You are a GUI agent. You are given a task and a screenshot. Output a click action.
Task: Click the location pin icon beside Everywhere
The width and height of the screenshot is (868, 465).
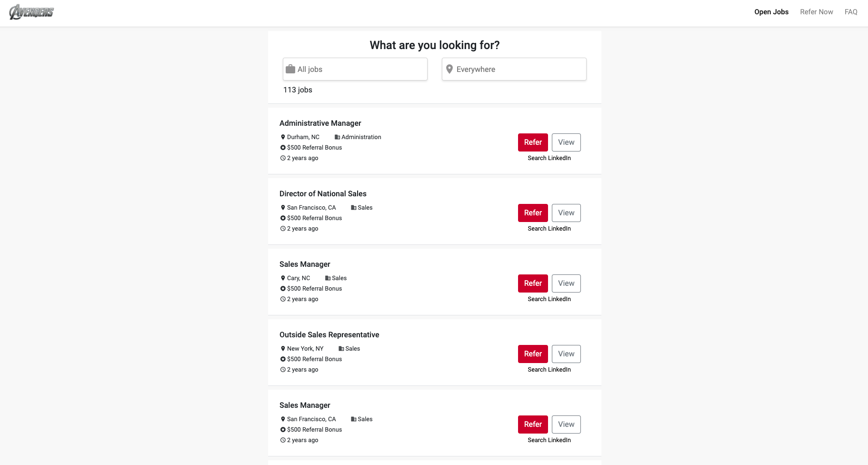449,69
